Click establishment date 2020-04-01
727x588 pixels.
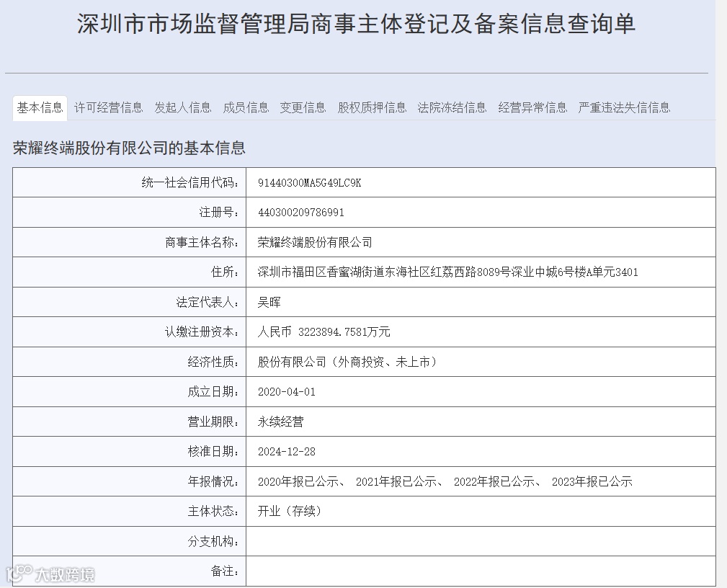coord(287,392)
